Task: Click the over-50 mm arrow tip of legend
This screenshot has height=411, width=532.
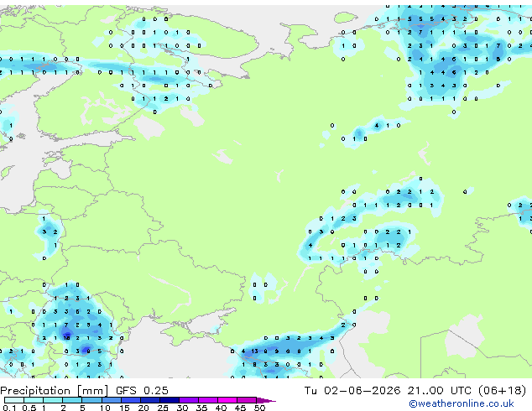Action: [x=266, y=400]
